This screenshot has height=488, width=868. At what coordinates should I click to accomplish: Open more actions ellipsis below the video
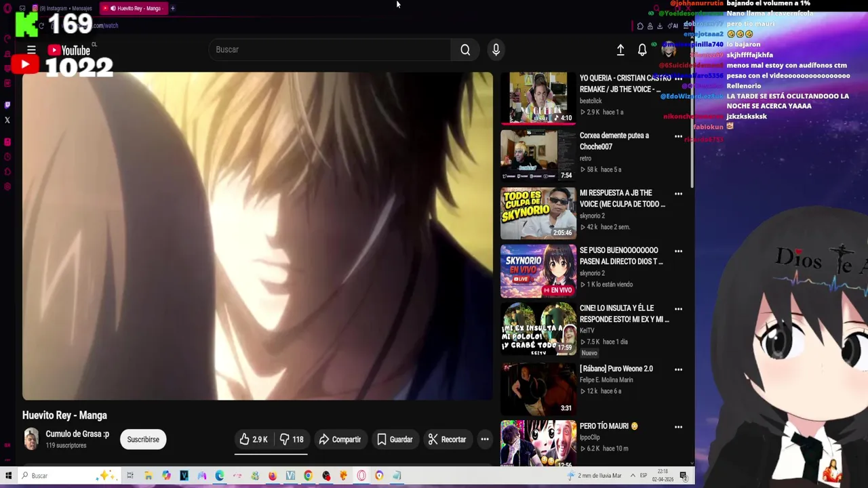pyautogui.click(x=485, y=439)
